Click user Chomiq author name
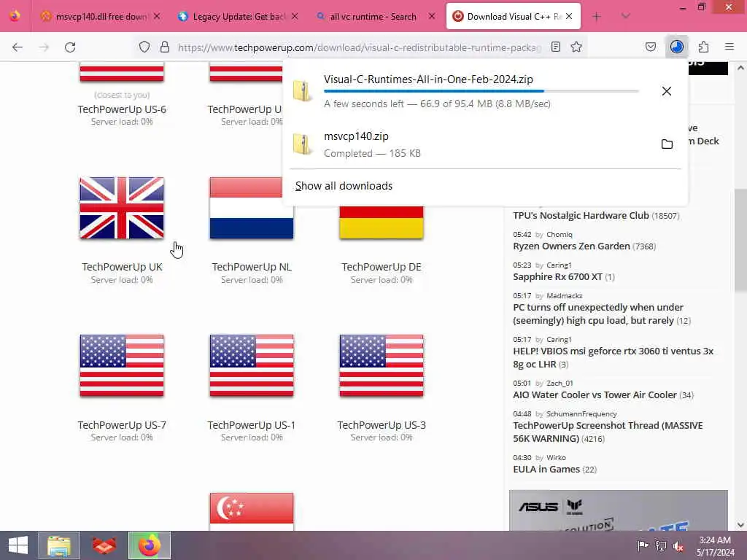 click(x=560, y=234)
